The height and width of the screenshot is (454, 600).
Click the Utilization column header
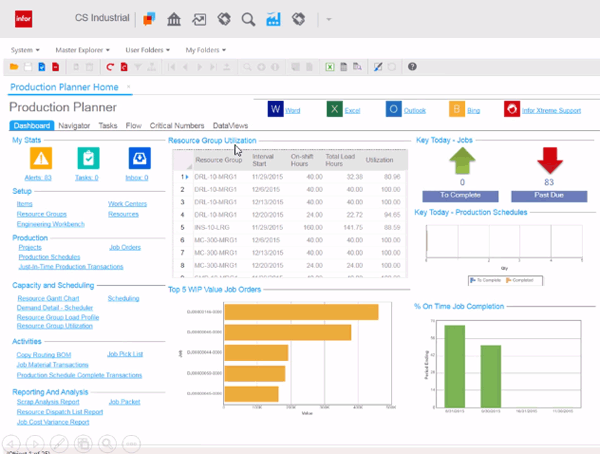click(379, 160)
